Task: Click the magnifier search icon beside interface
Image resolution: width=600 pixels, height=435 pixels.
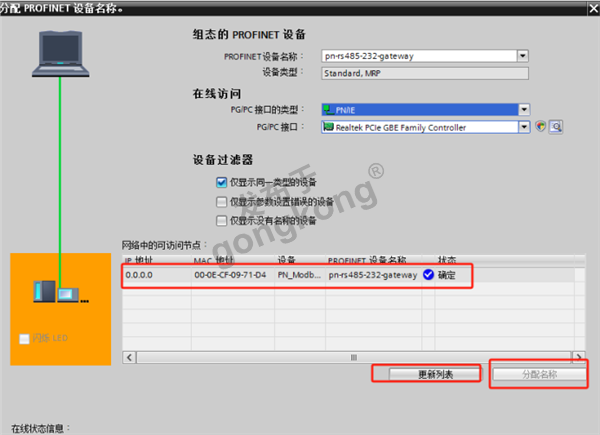Action: coord(556,127)
